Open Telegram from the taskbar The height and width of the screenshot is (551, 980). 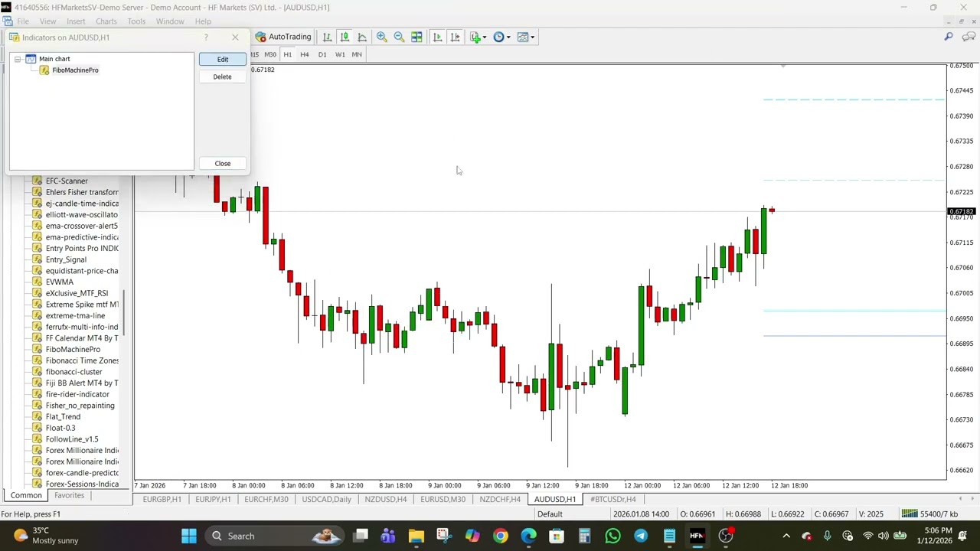[641, 536]
